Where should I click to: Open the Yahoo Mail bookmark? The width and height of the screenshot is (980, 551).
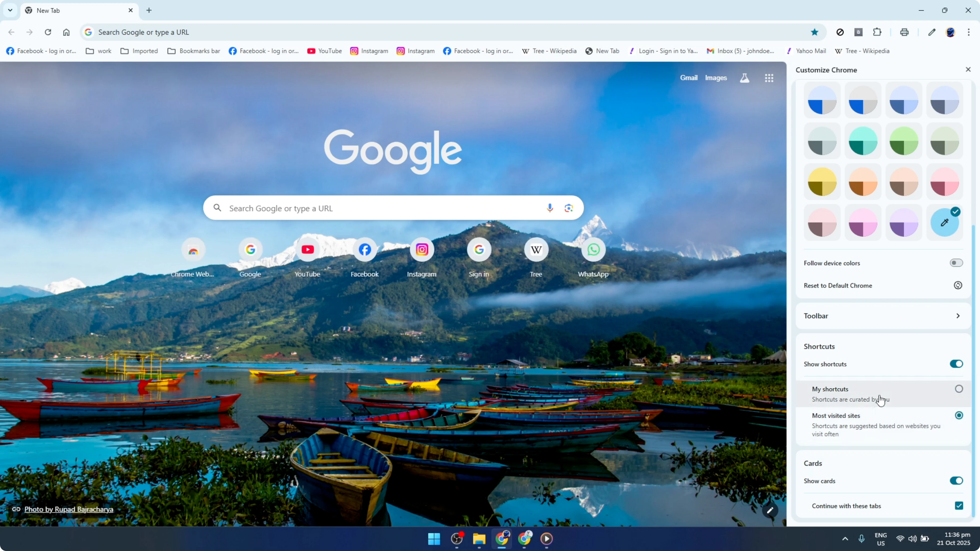(x=806, y=51)
